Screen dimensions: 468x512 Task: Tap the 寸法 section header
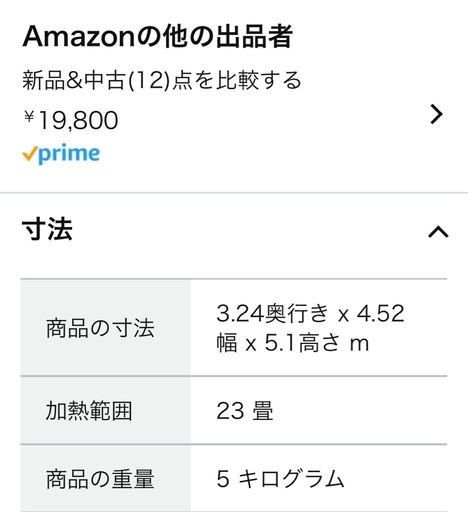(x=47, y=229)
